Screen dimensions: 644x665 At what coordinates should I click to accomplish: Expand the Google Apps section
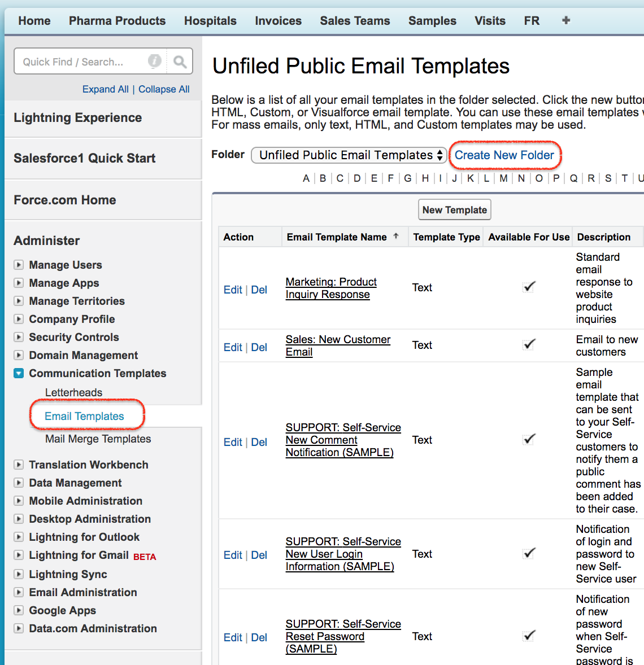click(x=19, y=610)
